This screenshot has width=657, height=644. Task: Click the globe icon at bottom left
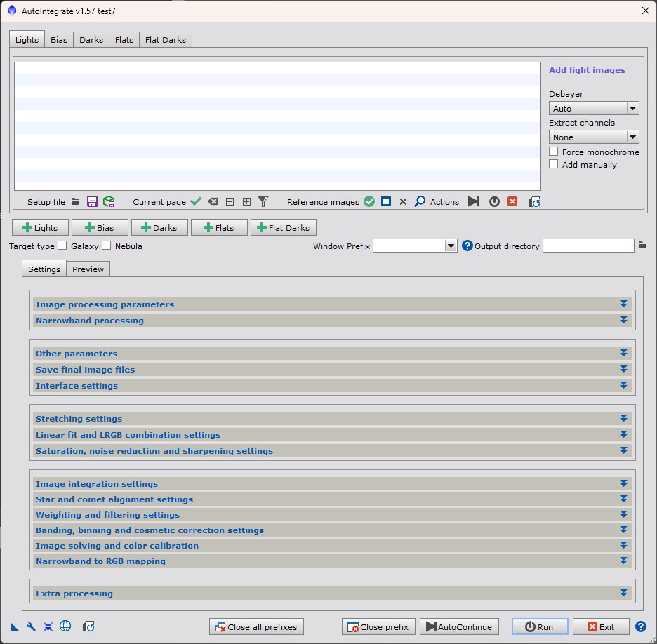click(65, 626)
